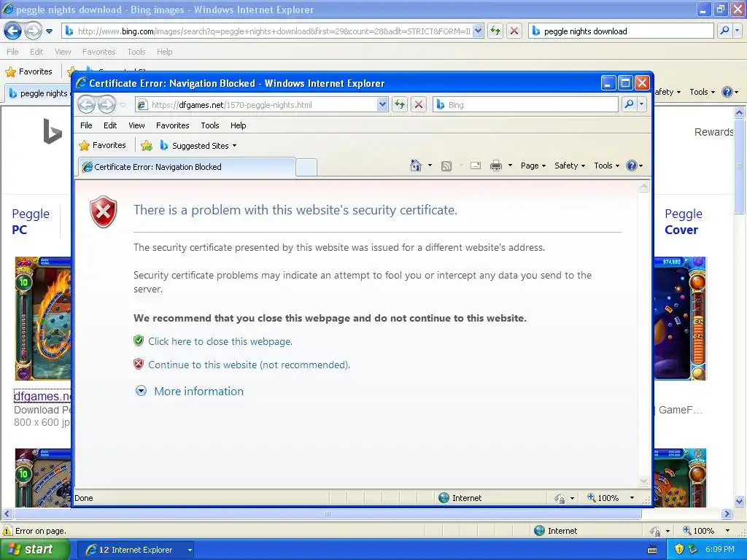
Task: Continue to this website (not recommended) link
Action: click(x=249, y=365)
